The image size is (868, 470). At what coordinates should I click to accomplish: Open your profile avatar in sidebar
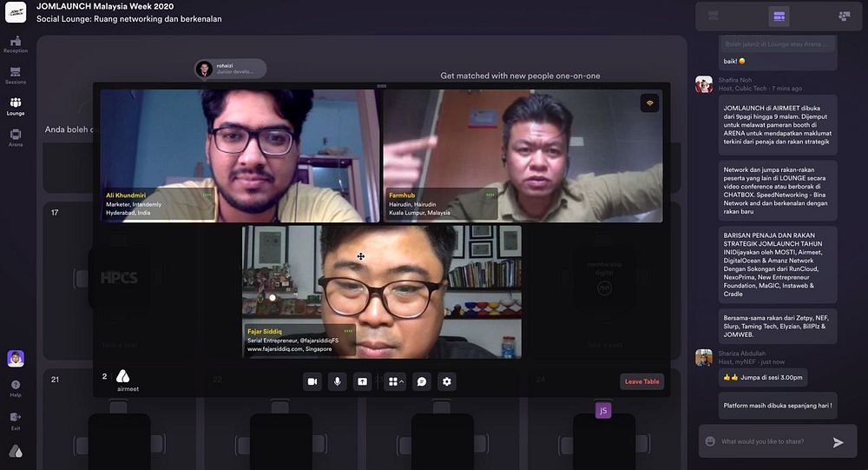point(16,359)
